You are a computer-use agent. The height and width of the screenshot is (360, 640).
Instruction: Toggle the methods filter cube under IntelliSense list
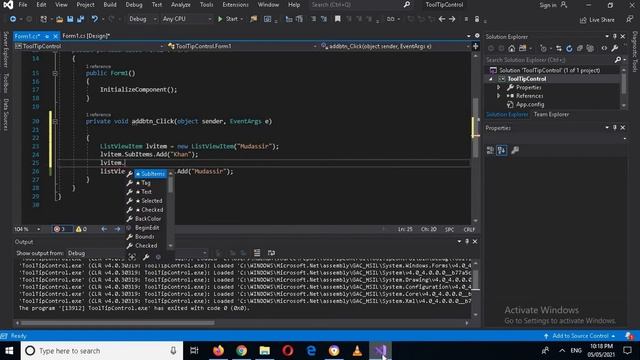point(158,257)
